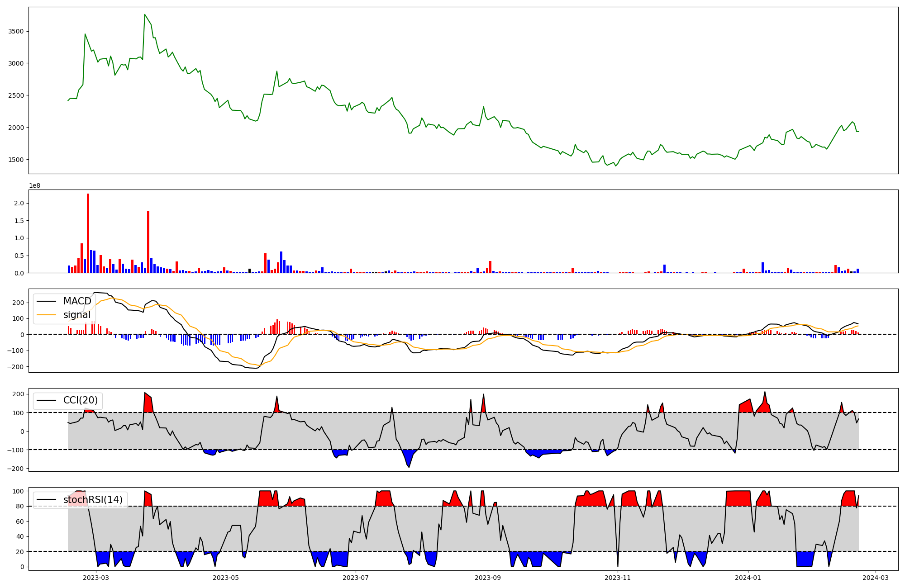Click the MACD legend label
The image size is (905, 588).
(77, 301)
